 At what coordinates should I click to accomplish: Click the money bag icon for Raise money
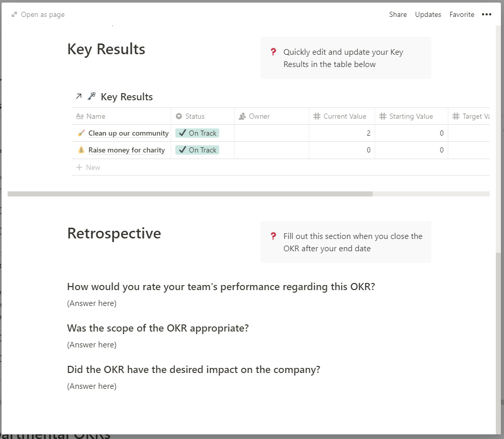pos(81,150)
